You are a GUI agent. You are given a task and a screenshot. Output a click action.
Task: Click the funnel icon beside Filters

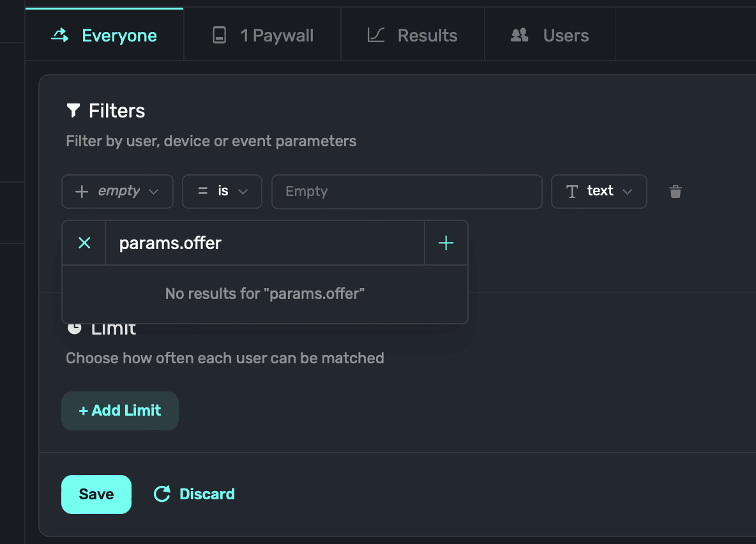pos(73,110)
